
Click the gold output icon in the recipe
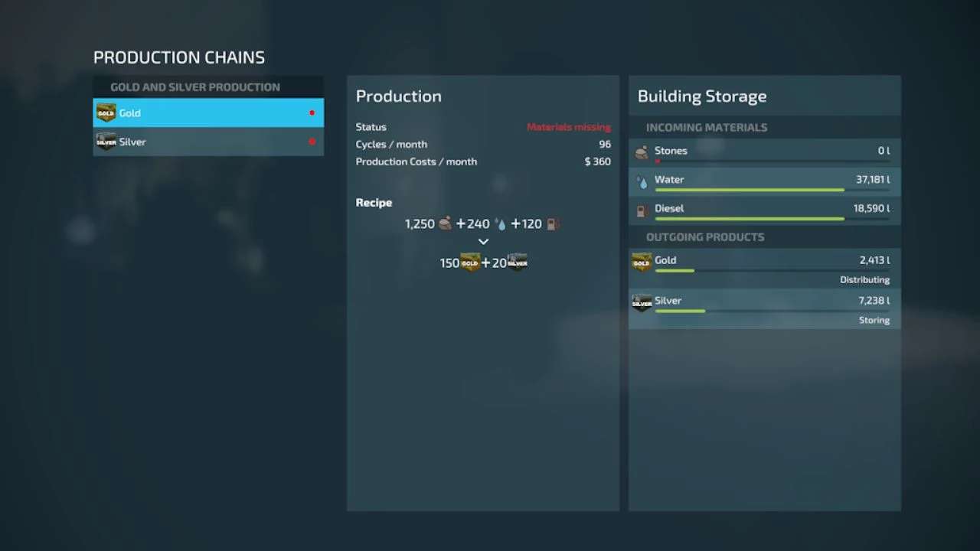tap(470, 262)
